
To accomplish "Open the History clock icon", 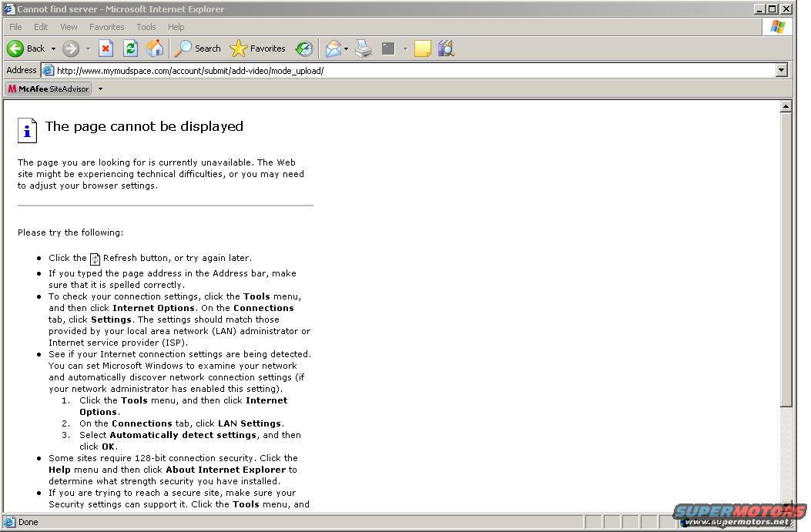I will click(x=304, y=49).
